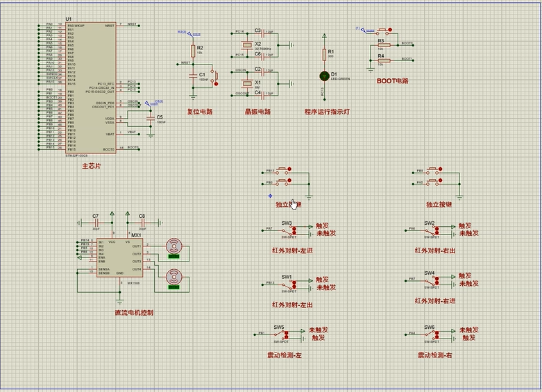Image resolution: width=542 pixels, height=392 pixels.
Task: Click the 震动检测-右 label
Action: pos(435,355)
